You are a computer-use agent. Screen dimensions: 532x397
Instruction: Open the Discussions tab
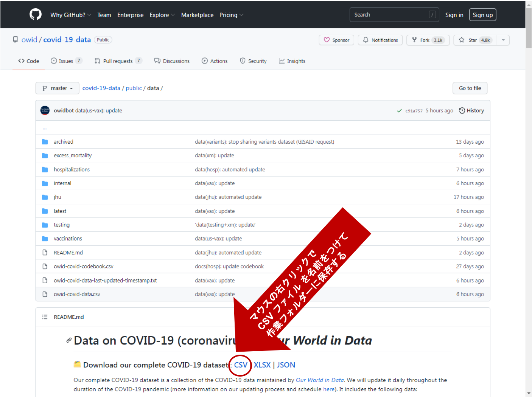pos(172,61)
